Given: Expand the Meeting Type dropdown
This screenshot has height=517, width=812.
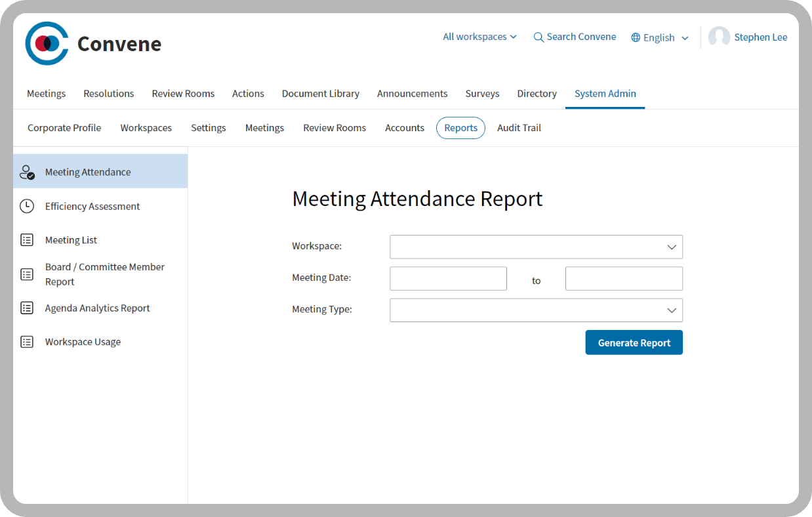Looking at the screenshot, I should click(536, 310).
